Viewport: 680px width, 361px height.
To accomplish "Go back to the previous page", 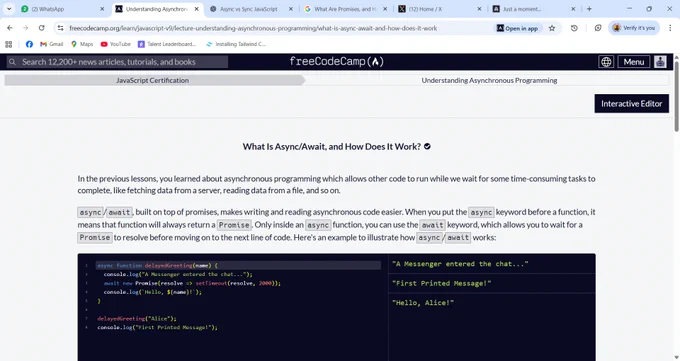I will [10, 28].
